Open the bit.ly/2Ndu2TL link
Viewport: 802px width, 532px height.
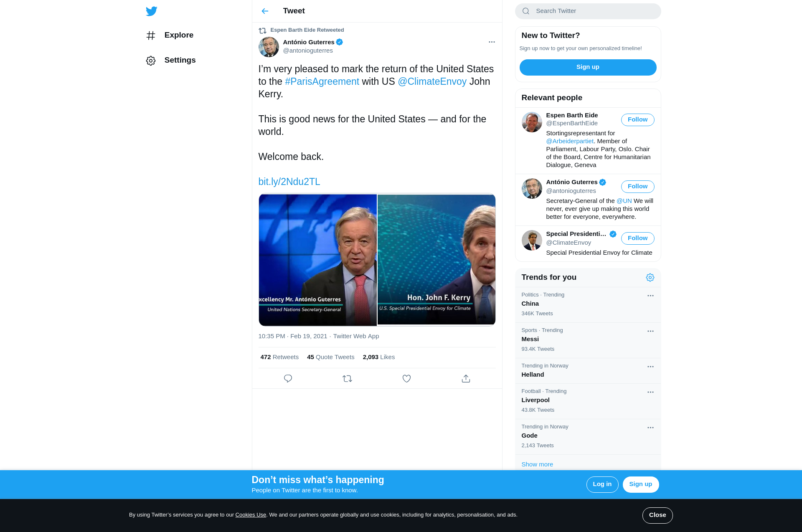click(289, 182)
